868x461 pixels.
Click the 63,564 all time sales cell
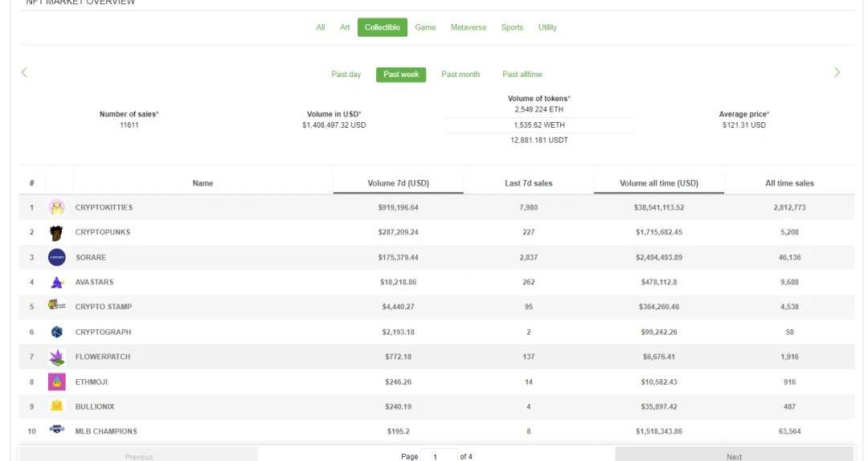tap(789, 431)
